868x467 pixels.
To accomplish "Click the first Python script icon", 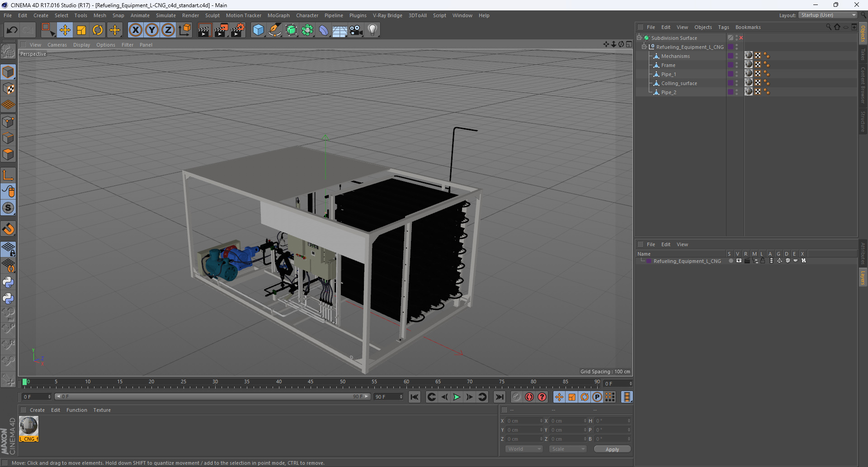I will coord(8,282).
